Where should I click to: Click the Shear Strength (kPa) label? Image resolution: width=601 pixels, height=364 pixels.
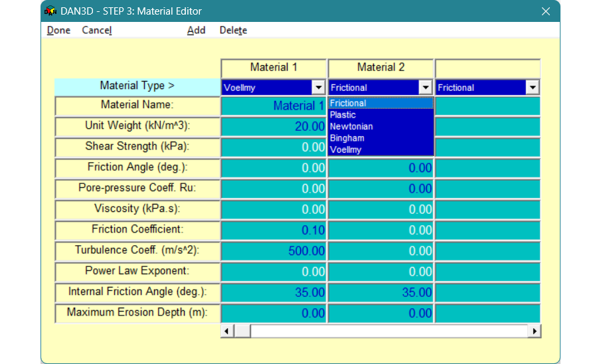[137, 147]
